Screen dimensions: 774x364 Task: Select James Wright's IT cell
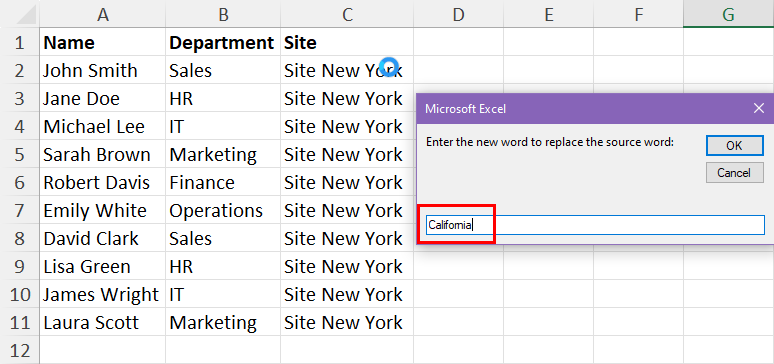(x=223, y=294)
